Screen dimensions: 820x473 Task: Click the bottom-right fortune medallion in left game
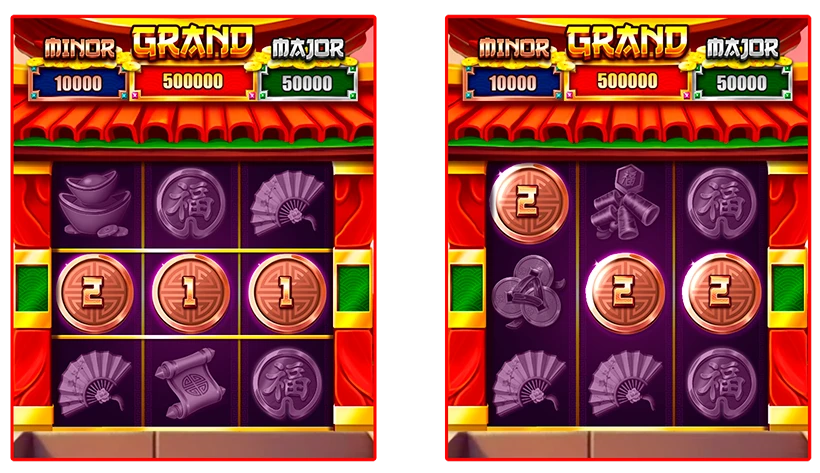pos(287,384)
